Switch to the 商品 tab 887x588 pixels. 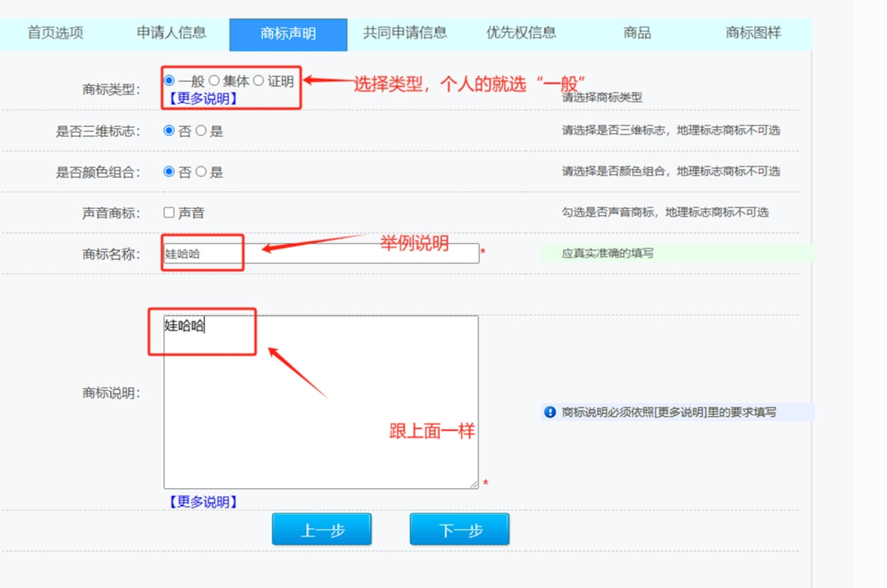[x=637, y=34]
